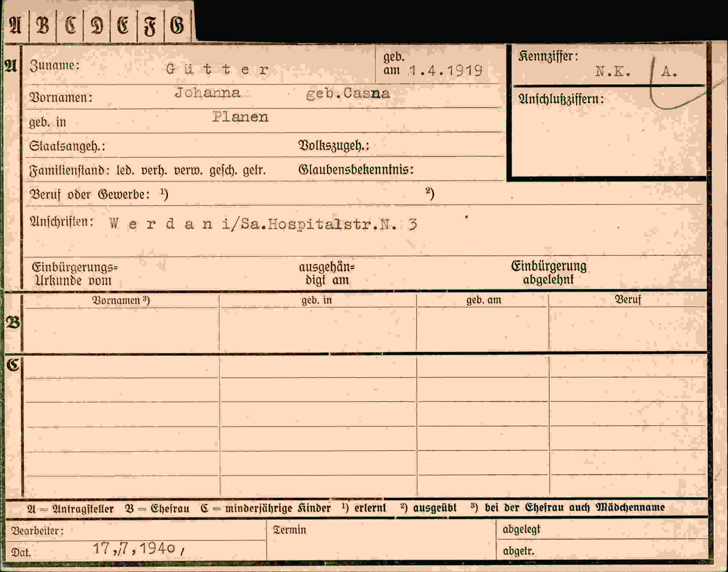728x572 pixels.
Task: Click the 'Familienstand:' label
Action: pos(69,170)
